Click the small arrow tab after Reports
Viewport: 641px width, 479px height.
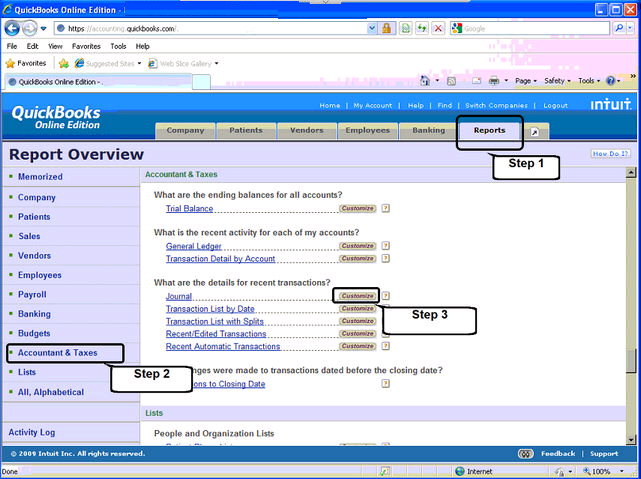534,132
